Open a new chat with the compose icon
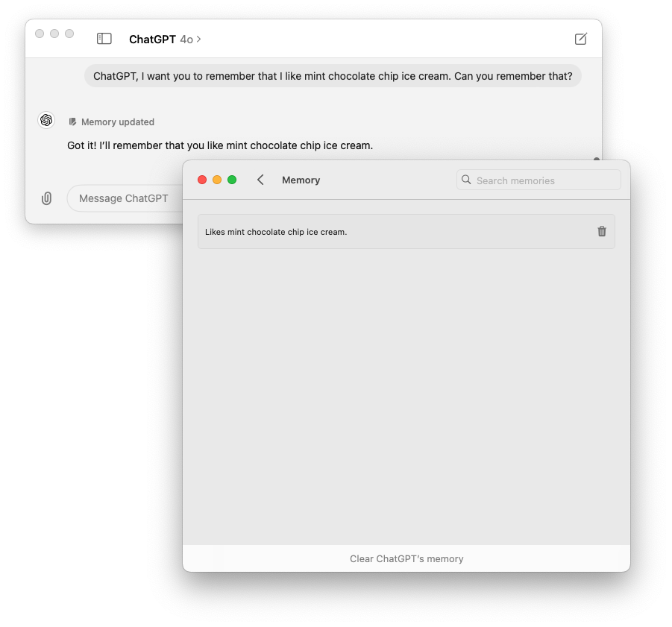Viewport: 672px width, 627px height. pos(580,39)
